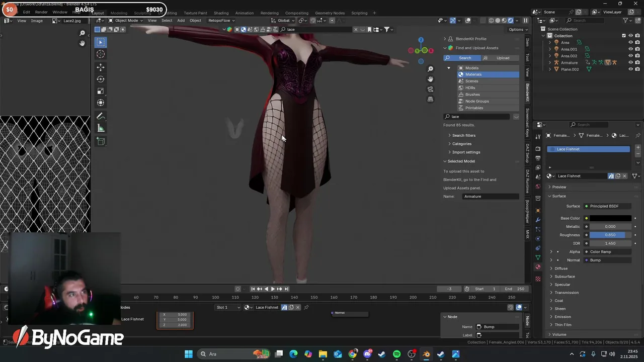This screenshot has height=362, width=644.
Task: Expand the Categories section
Action: coord(461,144)
